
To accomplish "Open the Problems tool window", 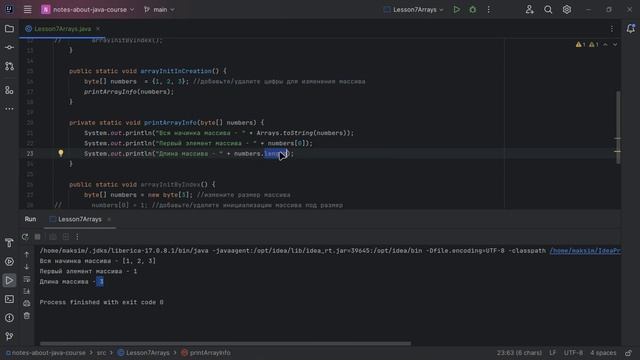I will click(9, 318).
